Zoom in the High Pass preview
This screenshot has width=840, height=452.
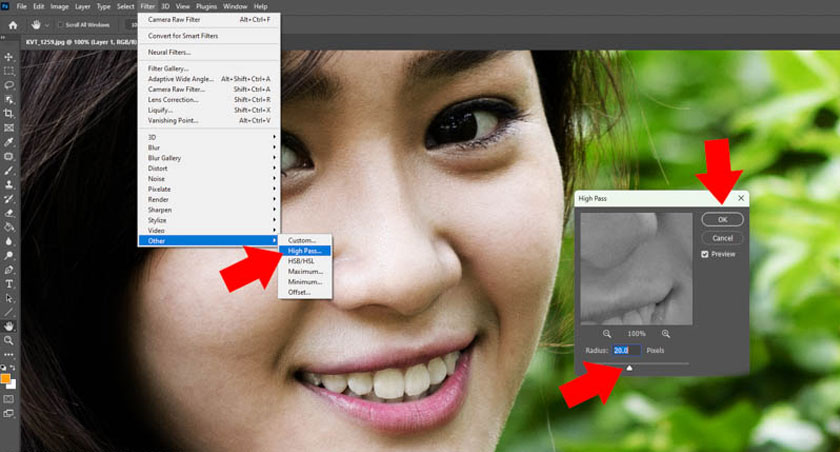[665, 334]
